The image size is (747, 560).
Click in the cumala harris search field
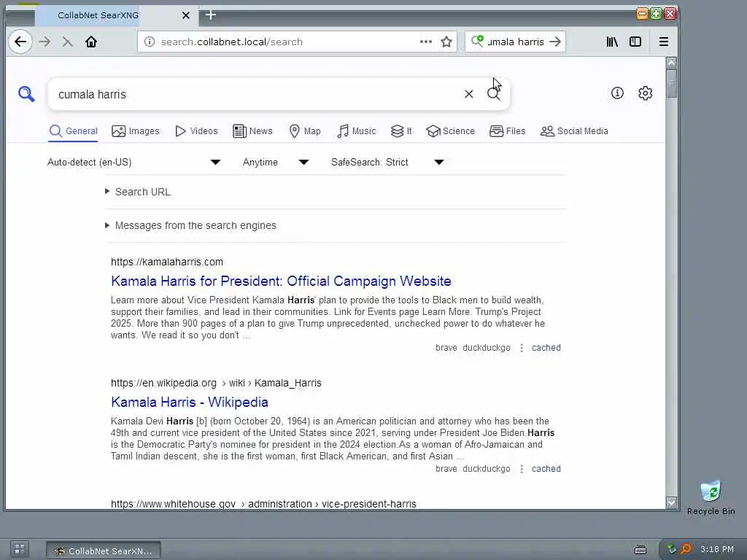coord(258,94)
